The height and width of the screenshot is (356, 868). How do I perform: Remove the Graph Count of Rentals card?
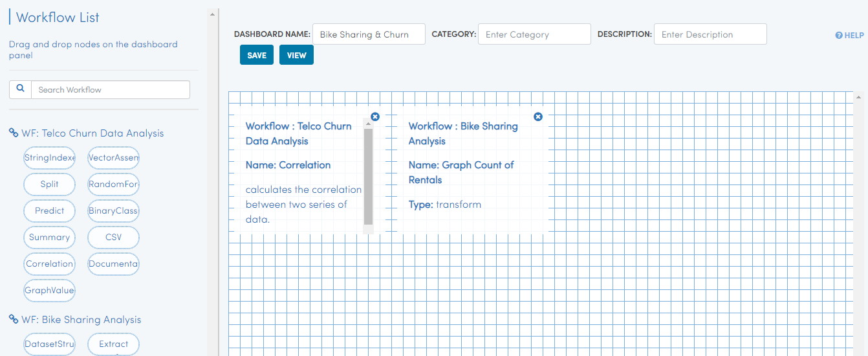(x=538, y=117)
